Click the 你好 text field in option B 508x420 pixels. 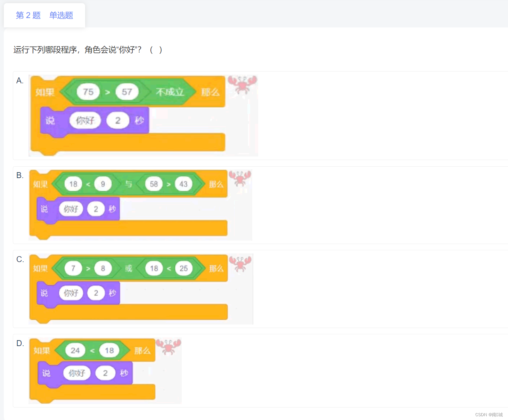tap(71, 209)
